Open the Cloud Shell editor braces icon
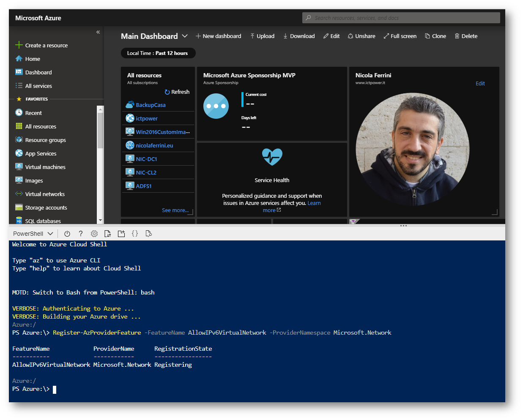 (135, 234)
